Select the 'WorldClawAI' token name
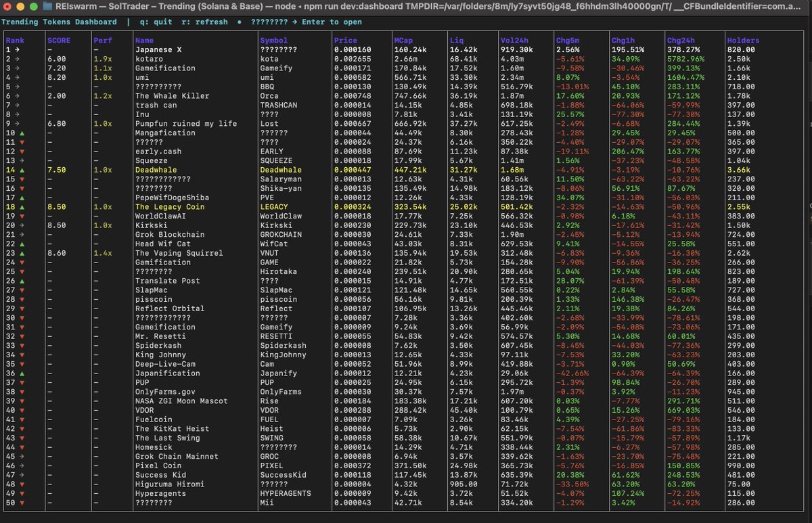The image size is (812, 523). tap(160, 217)
